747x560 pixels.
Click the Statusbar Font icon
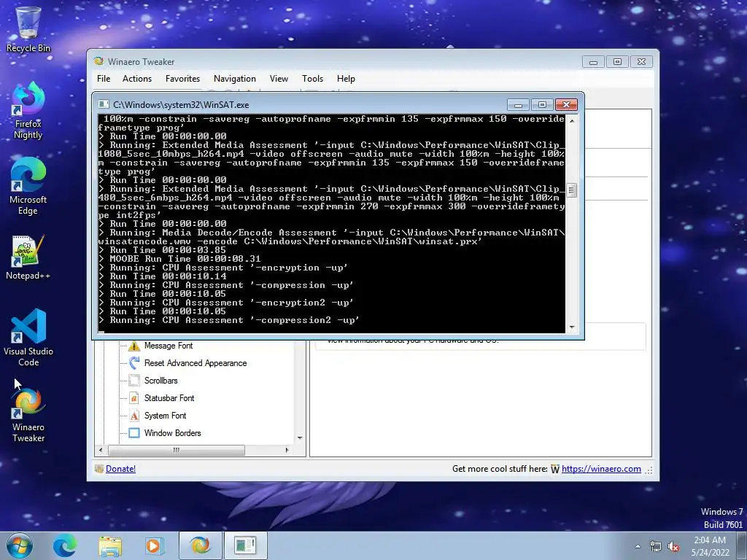(134, 398)
